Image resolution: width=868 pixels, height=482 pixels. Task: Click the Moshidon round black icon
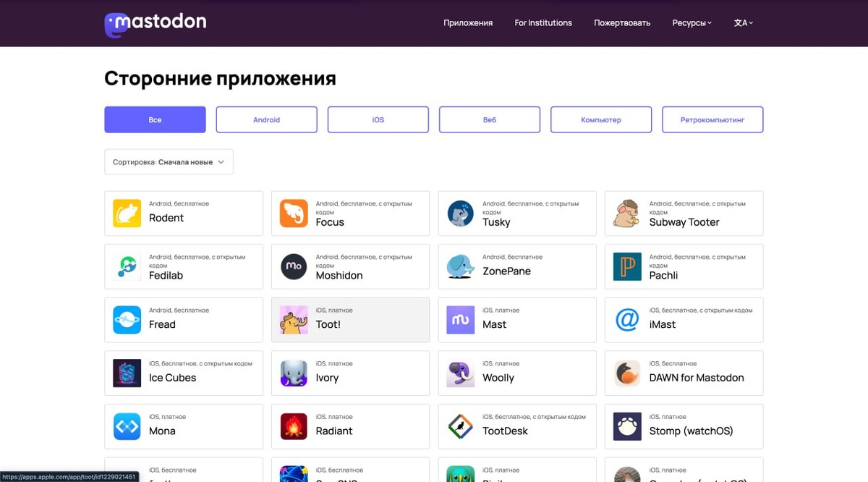[294, 267]
